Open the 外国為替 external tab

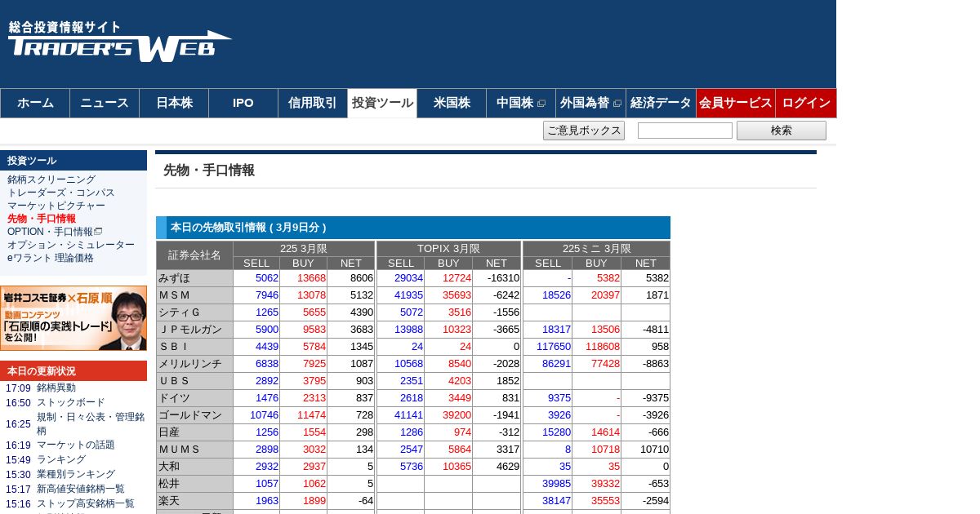(x=590, y=103)
